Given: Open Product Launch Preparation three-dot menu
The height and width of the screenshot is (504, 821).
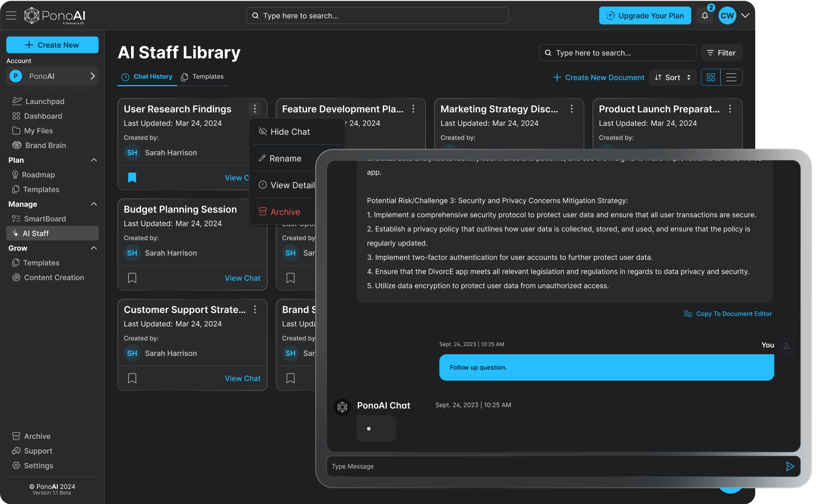Looking at the screenshot, I should coord(730,109).
